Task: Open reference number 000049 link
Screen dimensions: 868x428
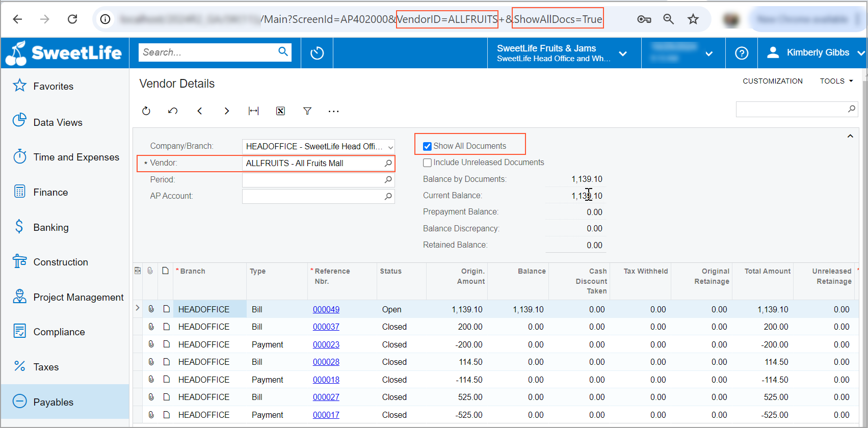Action: 326,310
